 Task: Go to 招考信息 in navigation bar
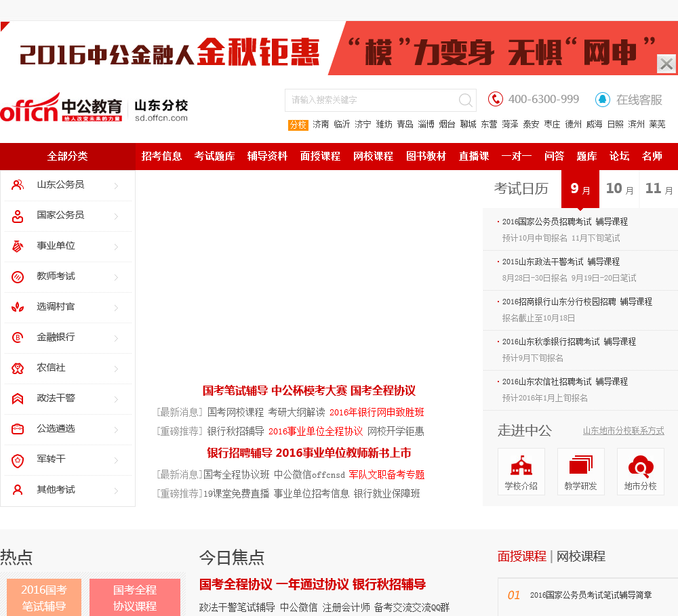point(161,156)
